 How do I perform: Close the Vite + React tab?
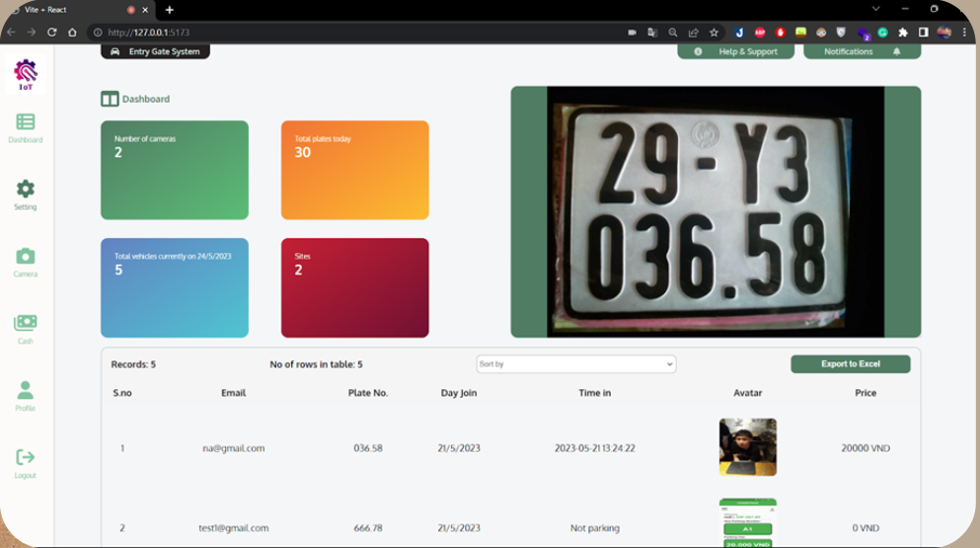click(145, 10)
